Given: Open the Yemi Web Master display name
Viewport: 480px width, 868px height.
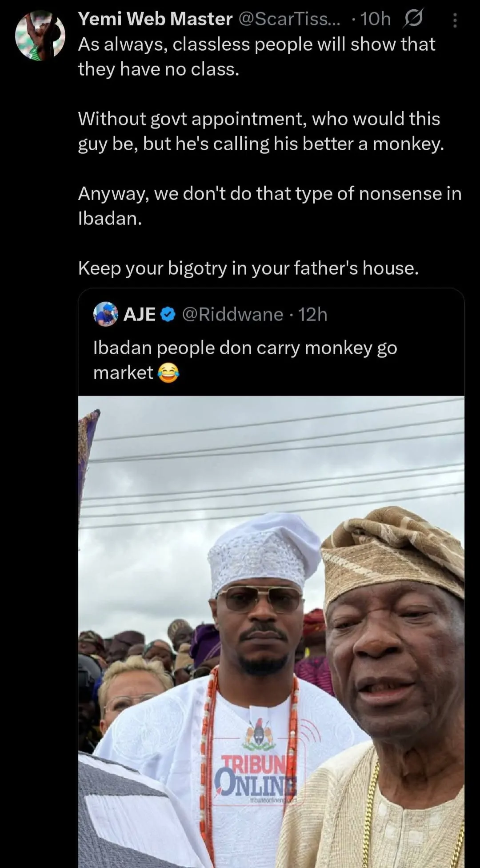Looking at the screenshot, I should click(x=155, y=19).
